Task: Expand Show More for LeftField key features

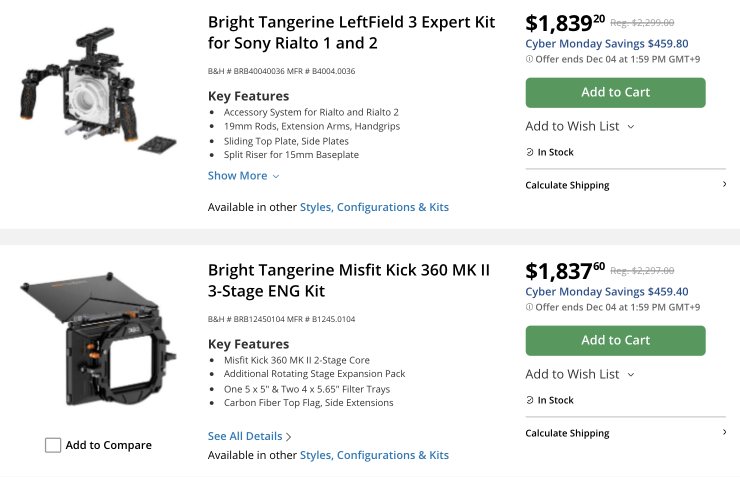Action: point(243,176)
